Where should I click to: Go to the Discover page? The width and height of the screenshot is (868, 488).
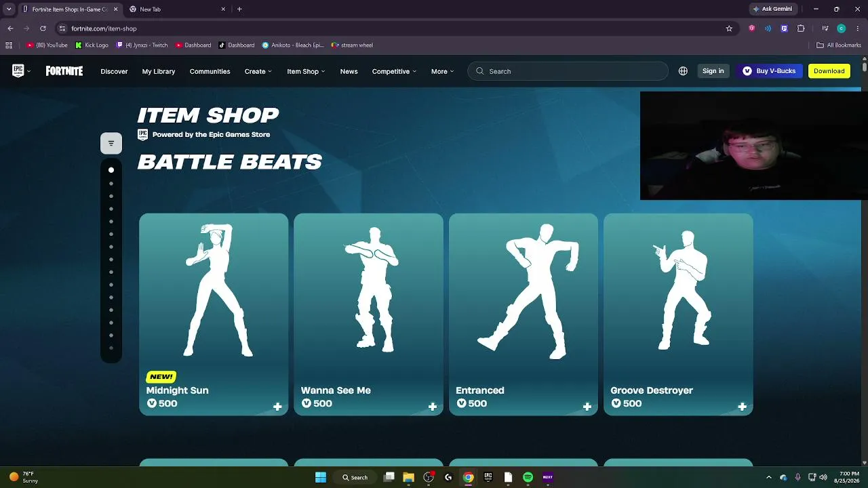(114, 71)
